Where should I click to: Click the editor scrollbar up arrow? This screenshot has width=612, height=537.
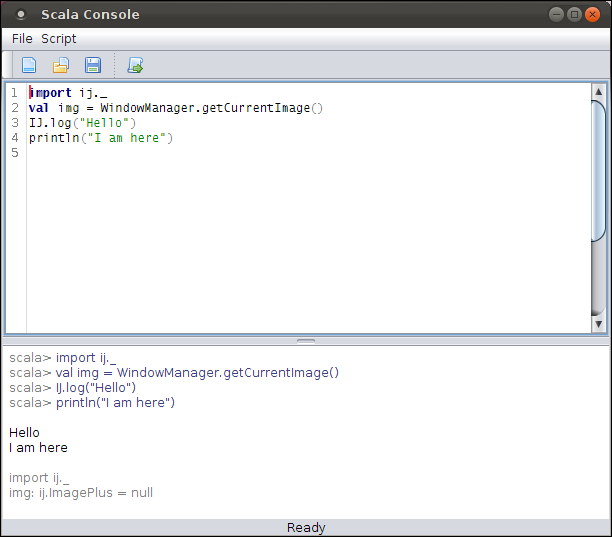[599, 92]
